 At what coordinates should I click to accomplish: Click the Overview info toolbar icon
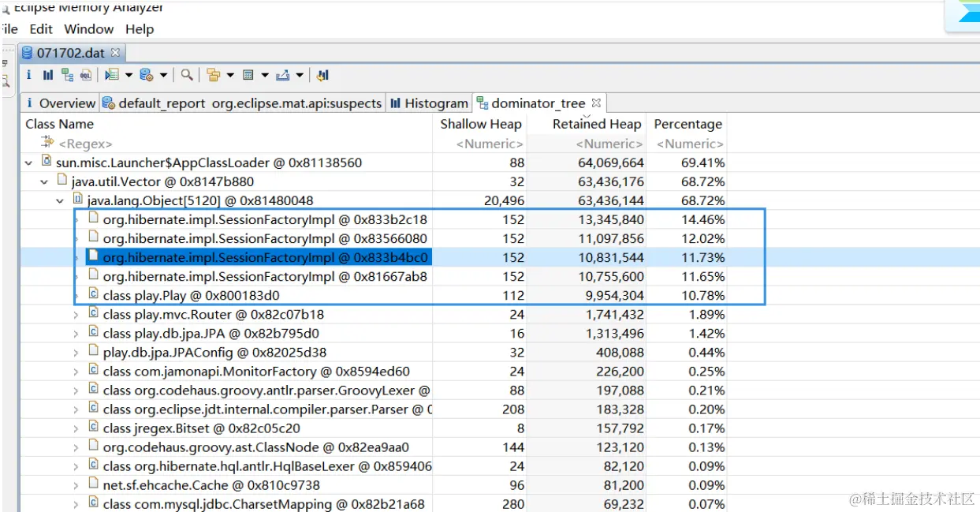(x=29, y=75)
